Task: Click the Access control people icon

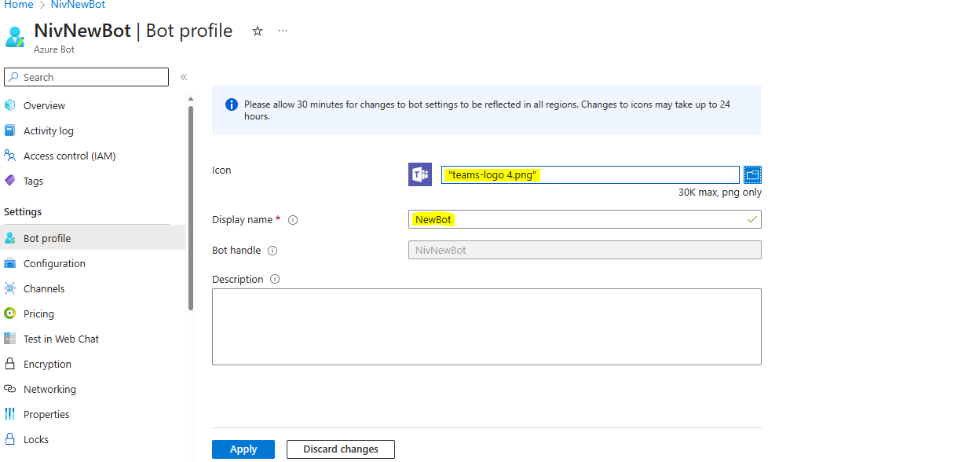Action: [10, 156]
